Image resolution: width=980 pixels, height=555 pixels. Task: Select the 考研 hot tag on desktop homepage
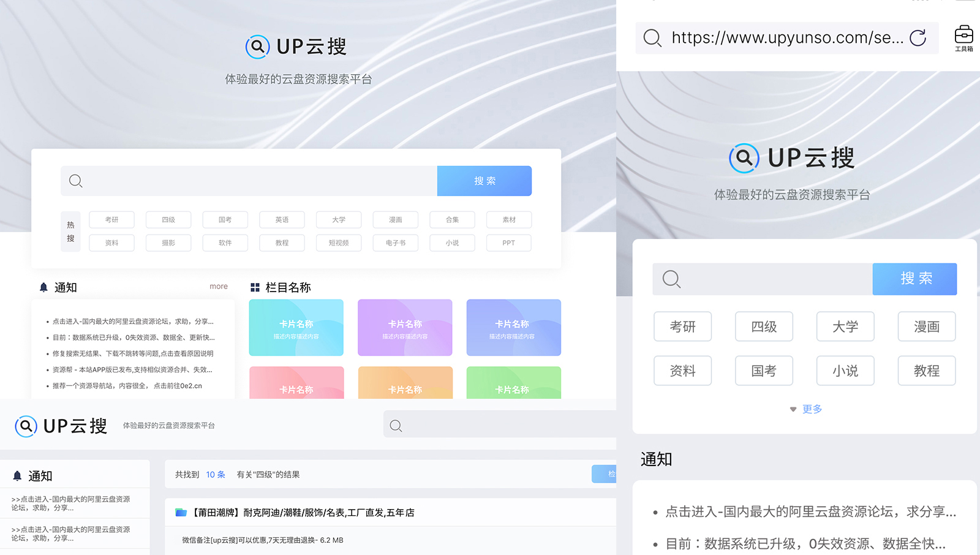click(111, 219)
